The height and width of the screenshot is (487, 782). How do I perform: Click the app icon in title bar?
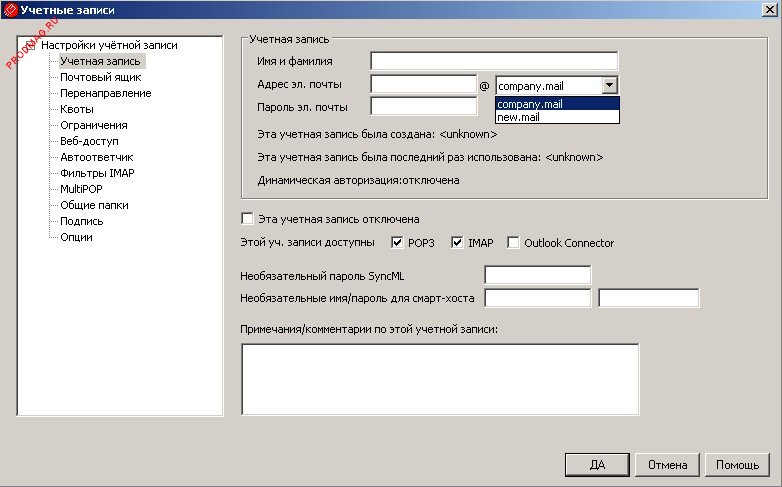tap(11, 9)
